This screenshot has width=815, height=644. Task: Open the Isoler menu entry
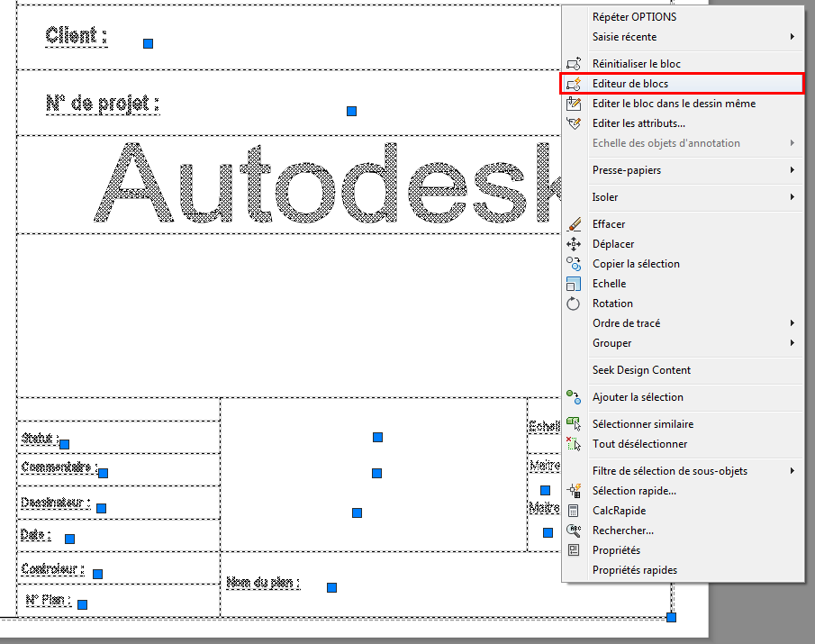[x=683, y=197]
